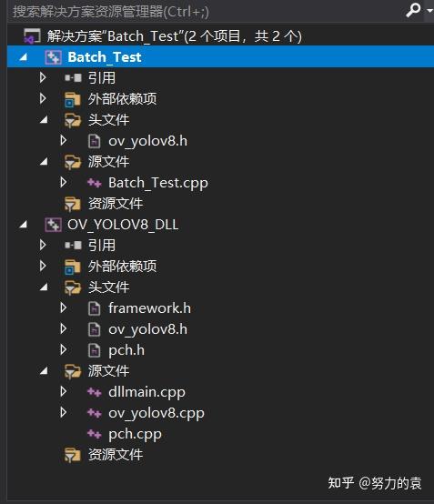Select 资源文件 folder under Batch_Test

coord(116,204)
